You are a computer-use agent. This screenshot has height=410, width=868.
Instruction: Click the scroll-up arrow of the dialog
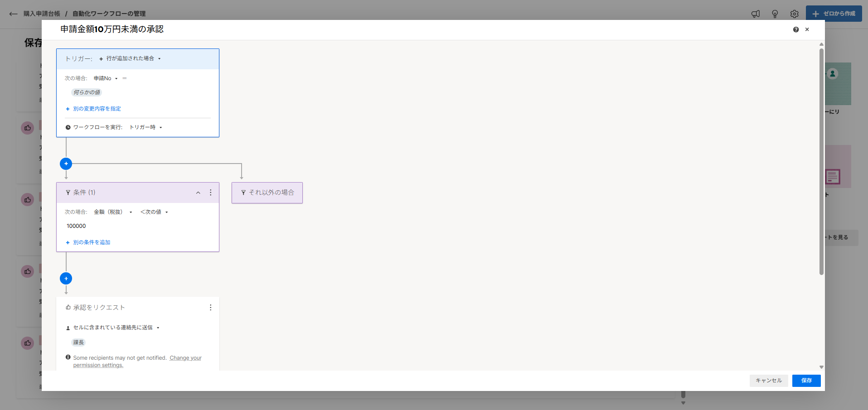(x=821, y=44)
